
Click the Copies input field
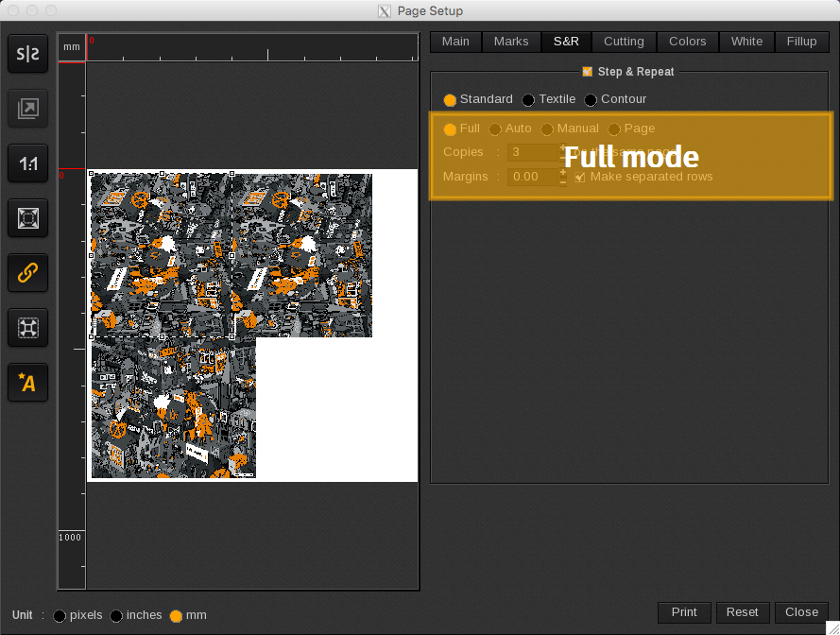(x=533, y=152)
